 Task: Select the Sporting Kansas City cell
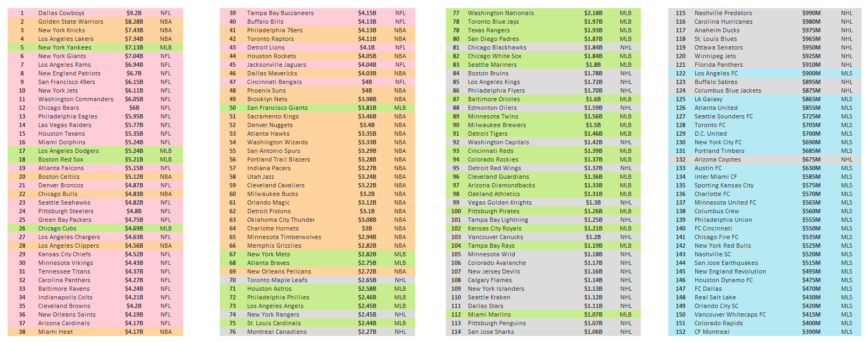724,185
